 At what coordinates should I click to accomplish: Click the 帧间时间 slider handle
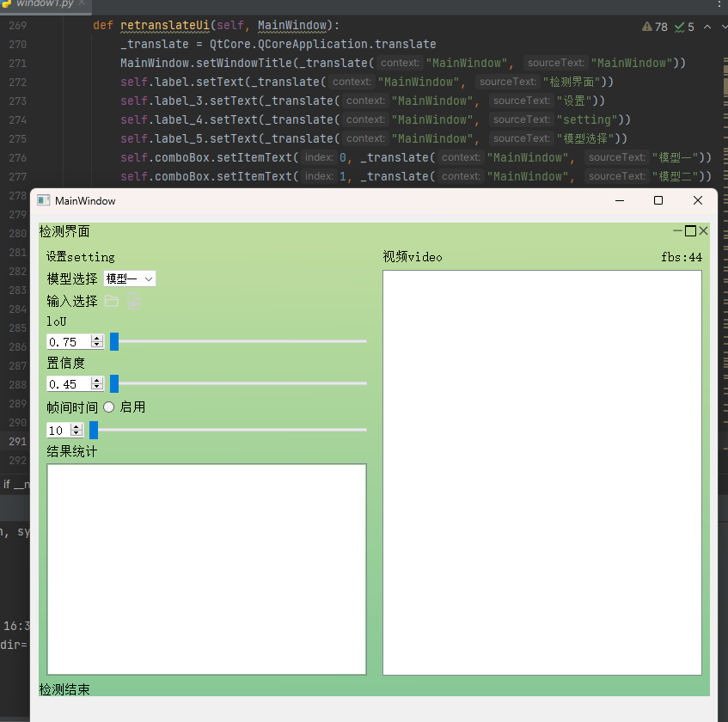tap(94, 431)
